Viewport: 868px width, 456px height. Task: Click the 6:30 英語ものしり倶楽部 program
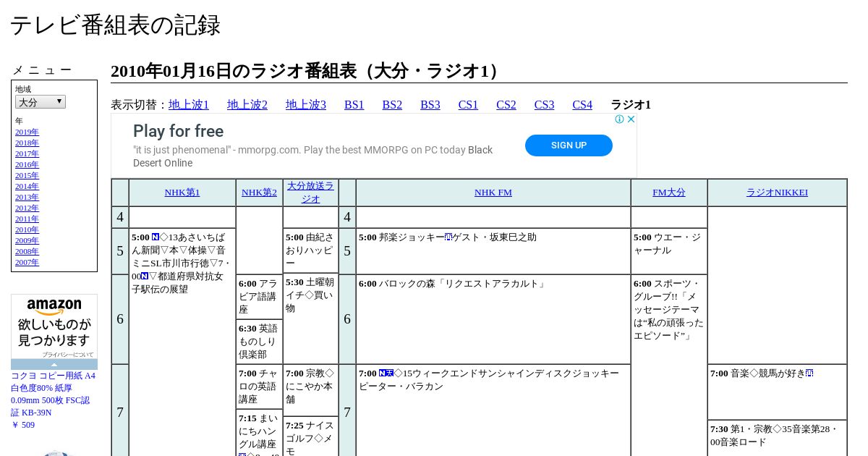tap(259, 342)
